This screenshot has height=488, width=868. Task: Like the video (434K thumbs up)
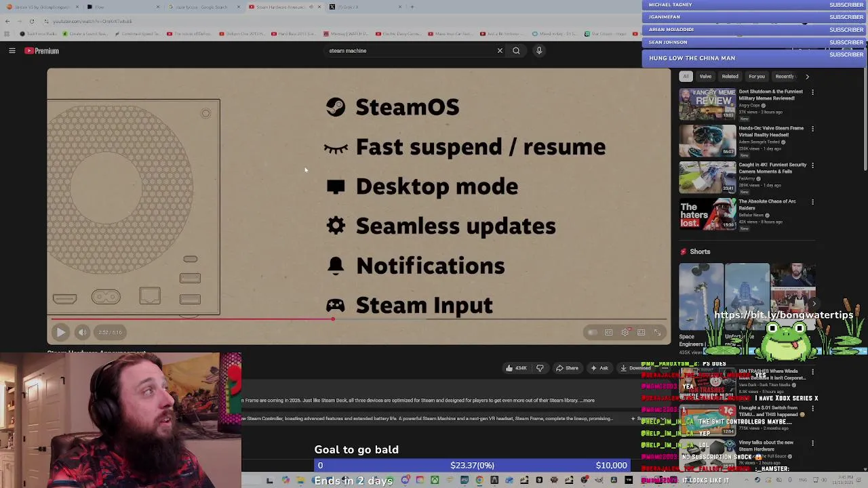[516, 368]
